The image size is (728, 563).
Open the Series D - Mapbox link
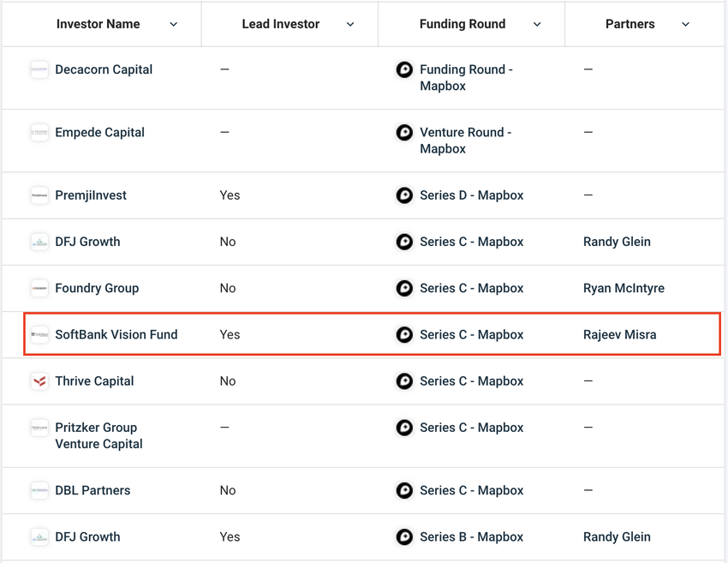point(471,195)
